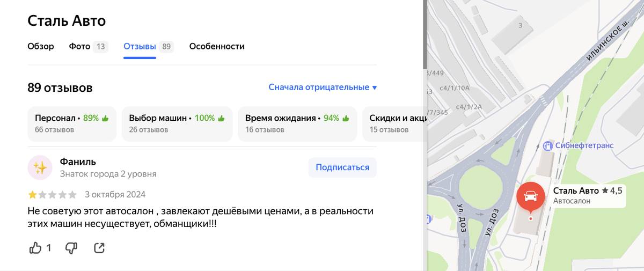Switch to the Фото tab
Image resolution: width=644 pixels, height=271 pixels.
tap(89, 47)
